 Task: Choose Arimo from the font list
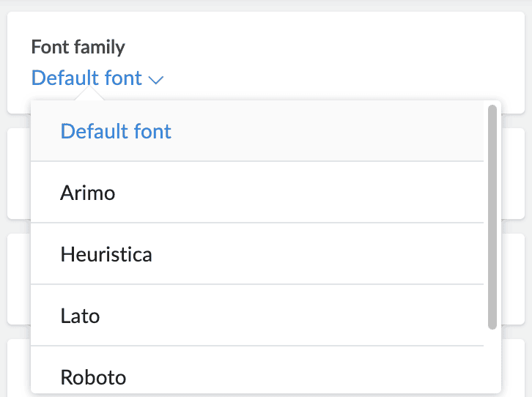[88, 193]
